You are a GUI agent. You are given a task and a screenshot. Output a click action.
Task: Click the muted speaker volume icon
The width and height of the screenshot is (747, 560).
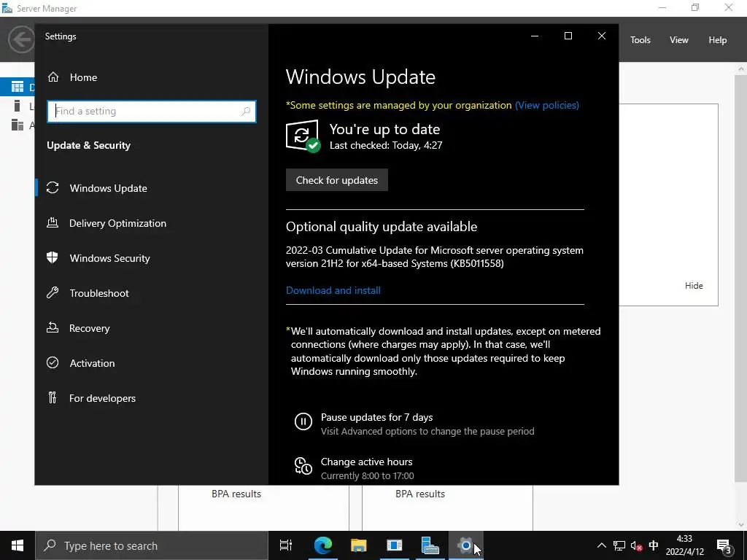point(636,545)
